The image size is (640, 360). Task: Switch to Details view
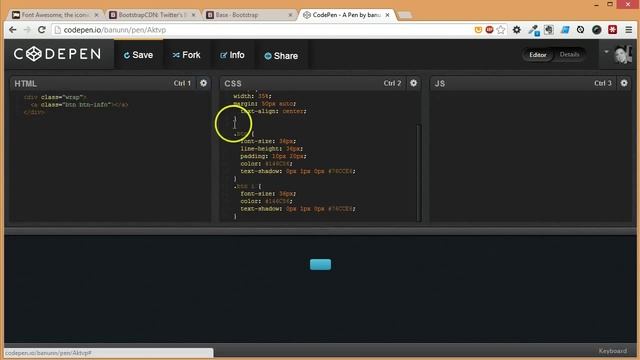click(x=569, y=54)
